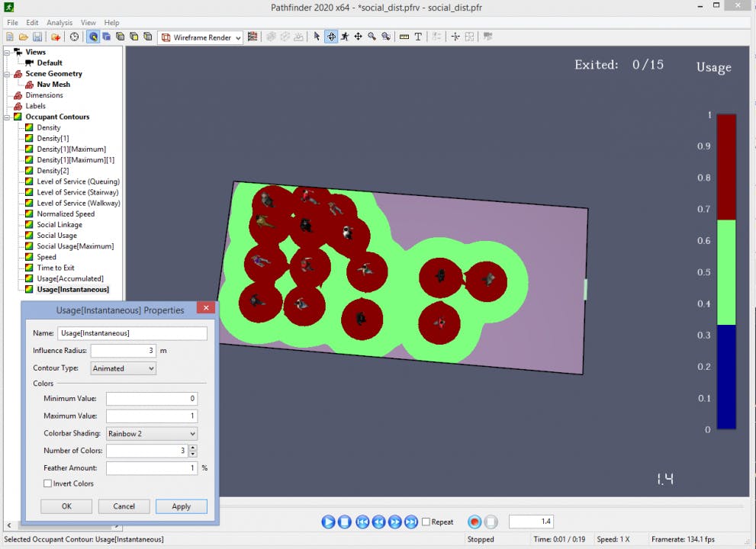Select the arrow selection tool
Screen dimensions: 756x549
[x=317, y=37]
